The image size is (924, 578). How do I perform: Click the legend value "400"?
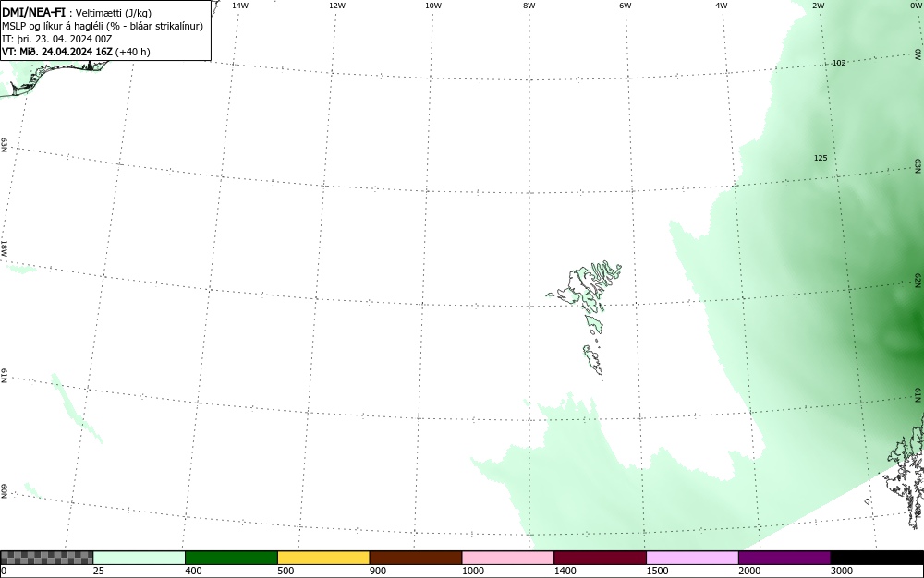tap(193, 571)
